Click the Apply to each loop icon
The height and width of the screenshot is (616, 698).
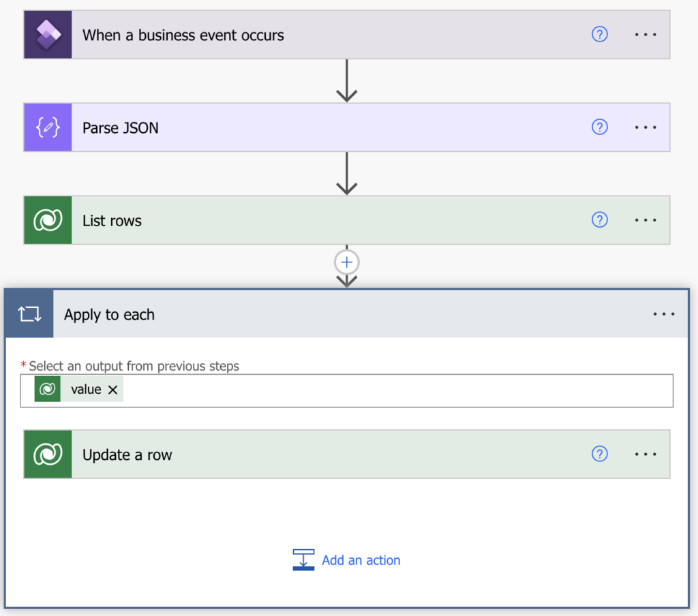29,313
